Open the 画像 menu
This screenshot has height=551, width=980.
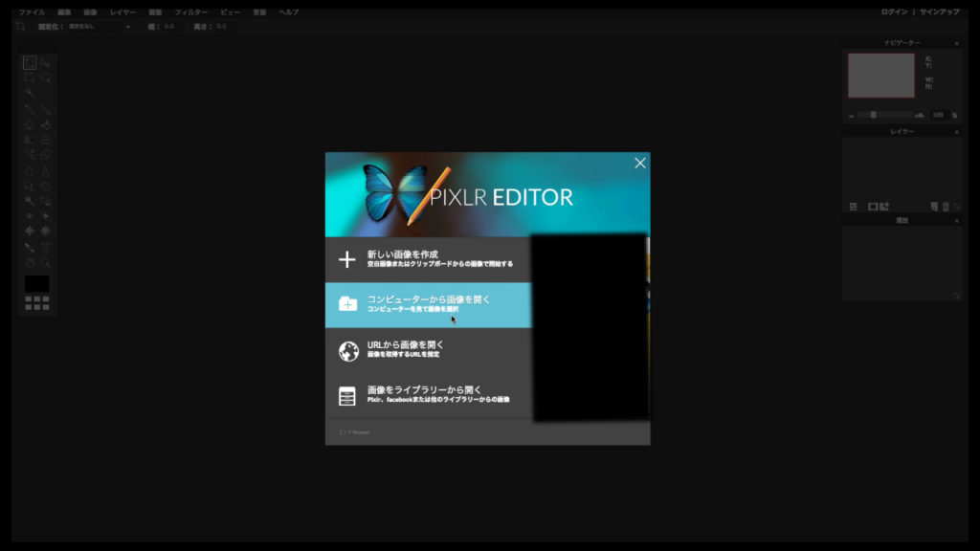click(x=91, y=11)
